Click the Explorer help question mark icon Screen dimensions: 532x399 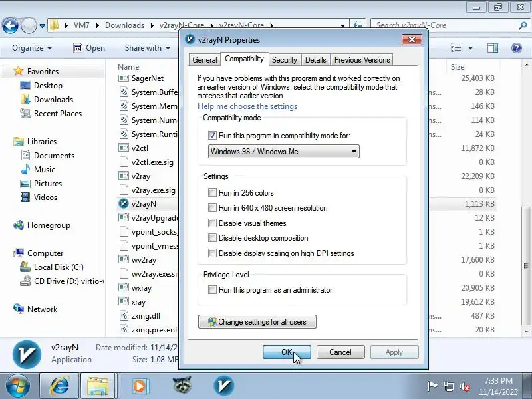tap(517, 48)
